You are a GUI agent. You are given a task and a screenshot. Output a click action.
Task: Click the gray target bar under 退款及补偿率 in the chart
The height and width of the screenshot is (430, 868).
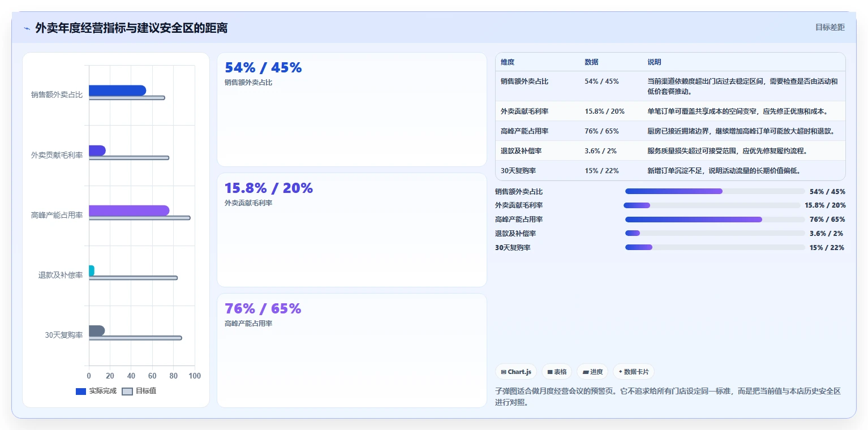point(133,278)
